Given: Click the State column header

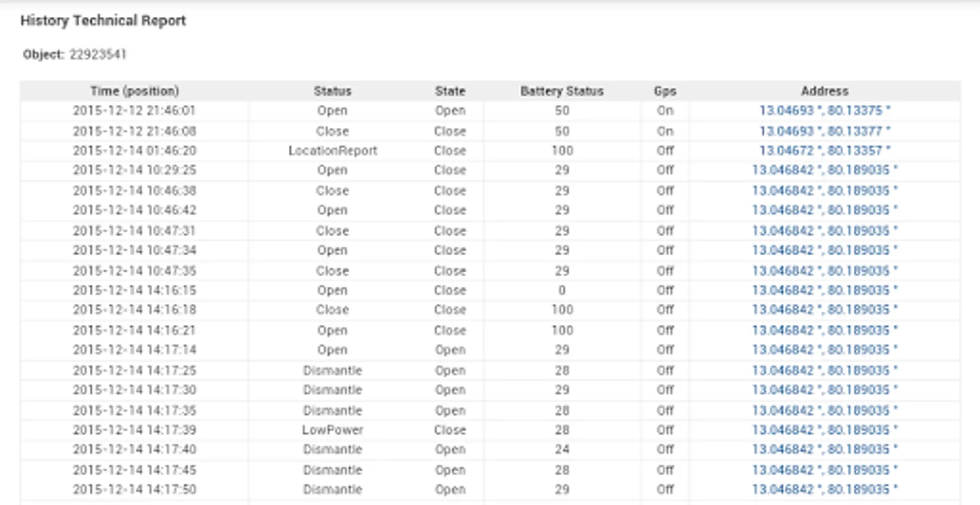Looking at the screenshot, I should click(x=450, y=91).
